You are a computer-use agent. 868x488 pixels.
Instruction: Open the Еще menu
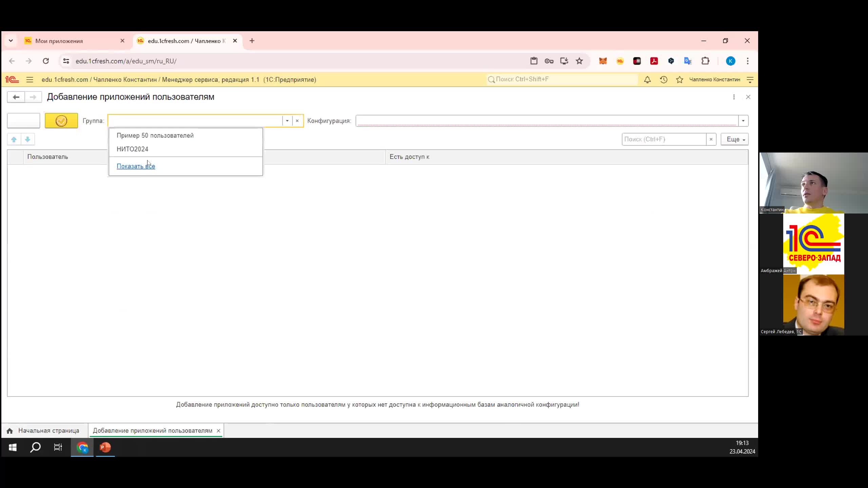click(x=735, y=139)
